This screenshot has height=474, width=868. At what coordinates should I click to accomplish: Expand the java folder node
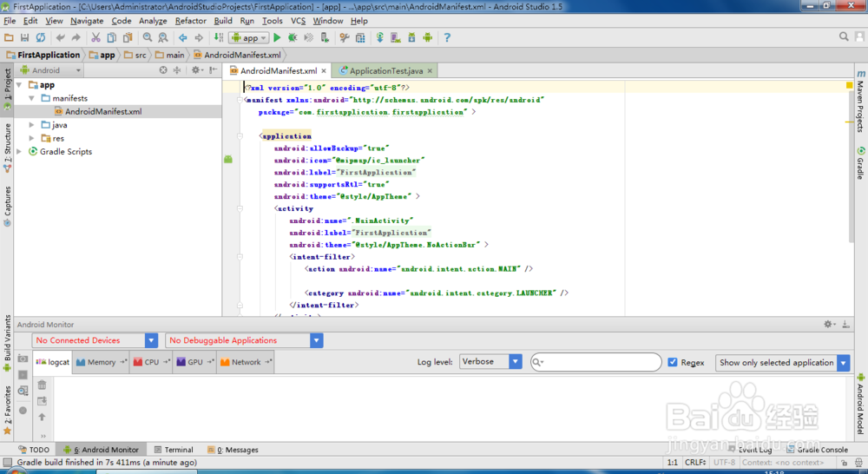click(x=32, y=125)
